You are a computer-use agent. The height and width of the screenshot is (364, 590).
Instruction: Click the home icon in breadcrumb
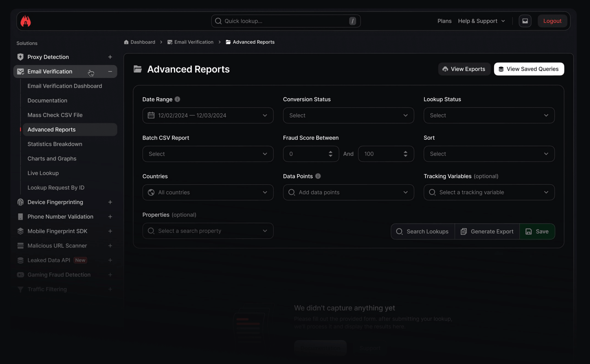click(126, 42)
